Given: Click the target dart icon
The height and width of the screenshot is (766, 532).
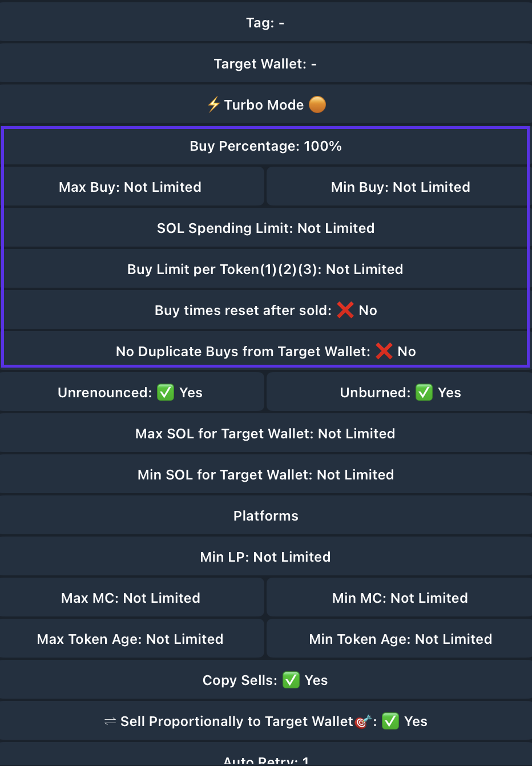Looking at the screenshot, I should pyautogui.click(x=363, y=721).
